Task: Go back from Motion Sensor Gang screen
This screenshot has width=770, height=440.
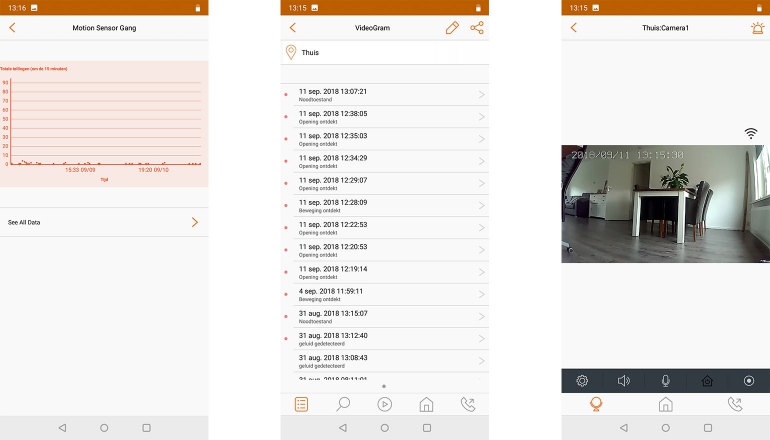Action: coord(12,28)
